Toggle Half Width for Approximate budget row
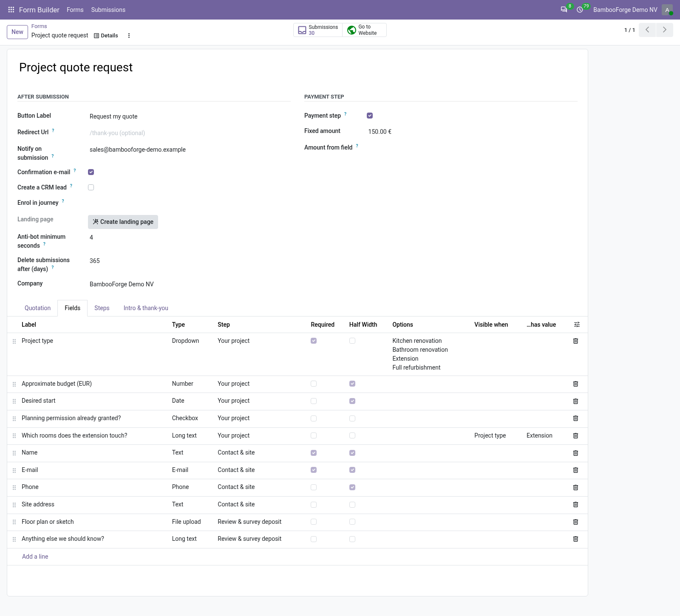Image resolution: width=680 pixels, height=616 pixels. pos(352,384)
